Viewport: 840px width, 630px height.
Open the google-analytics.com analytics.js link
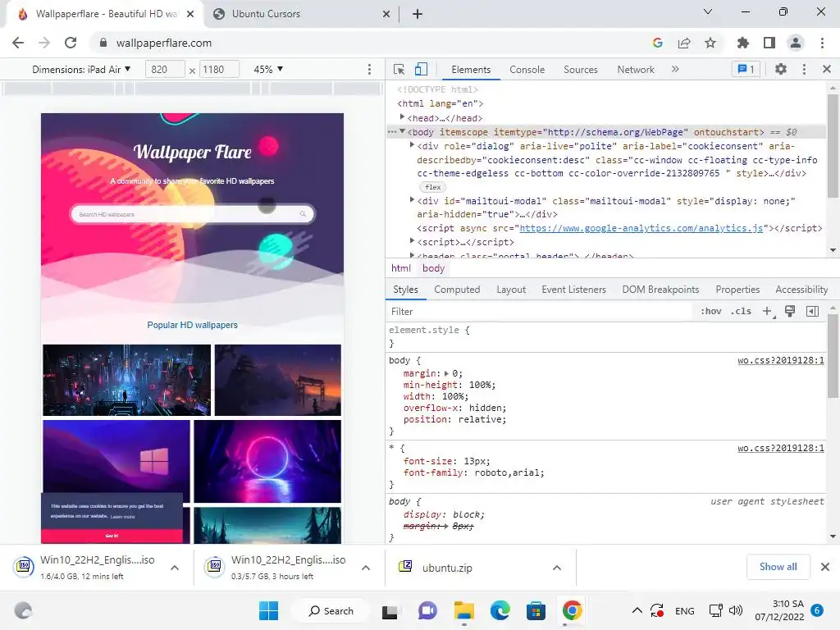click(x=641, y=228)
